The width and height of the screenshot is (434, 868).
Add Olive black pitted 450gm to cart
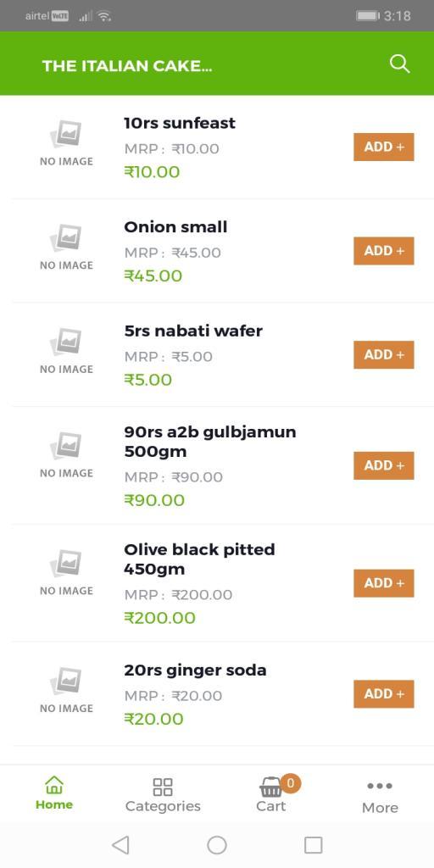(384, 583)
